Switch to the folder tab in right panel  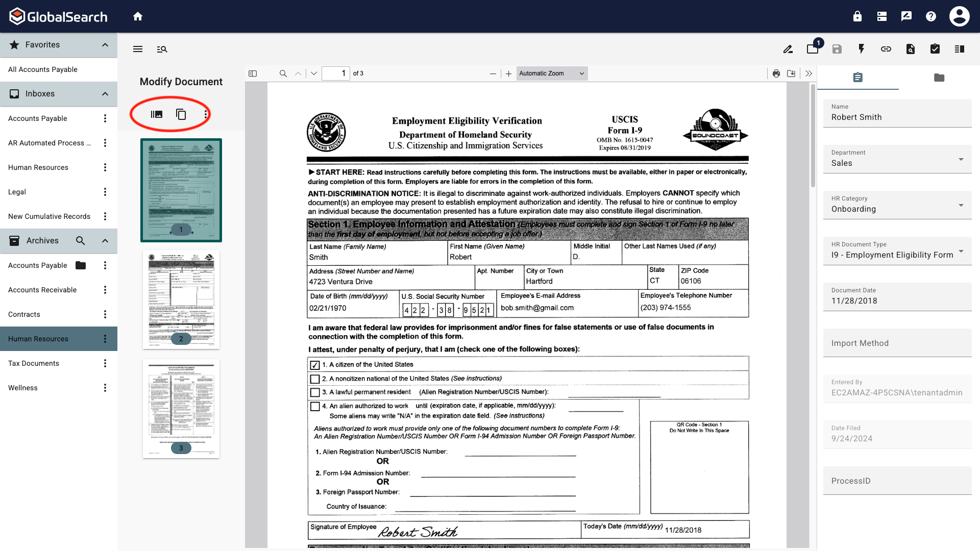(939, 78)
